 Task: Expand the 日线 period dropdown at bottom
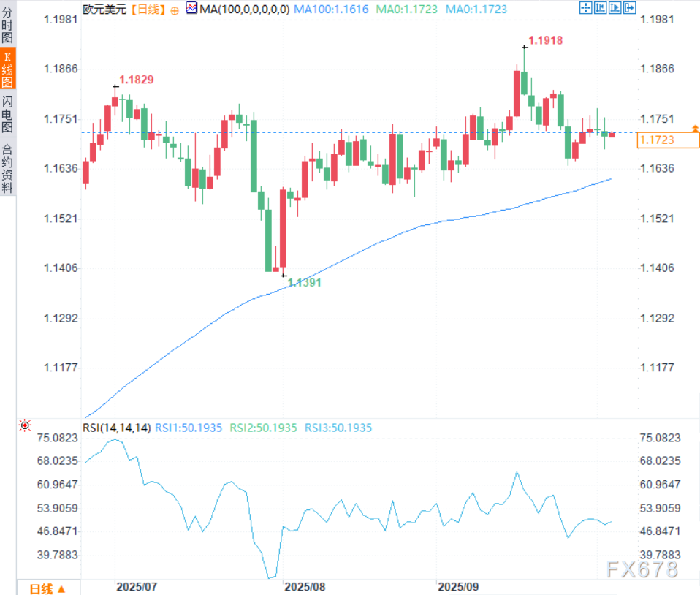click(x=47, y=588)
